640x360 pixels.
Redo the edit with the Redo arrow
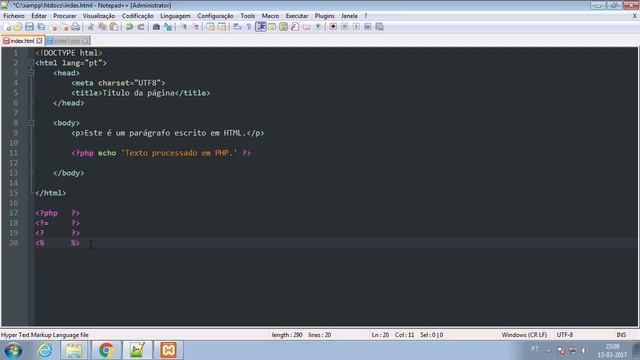141,27
